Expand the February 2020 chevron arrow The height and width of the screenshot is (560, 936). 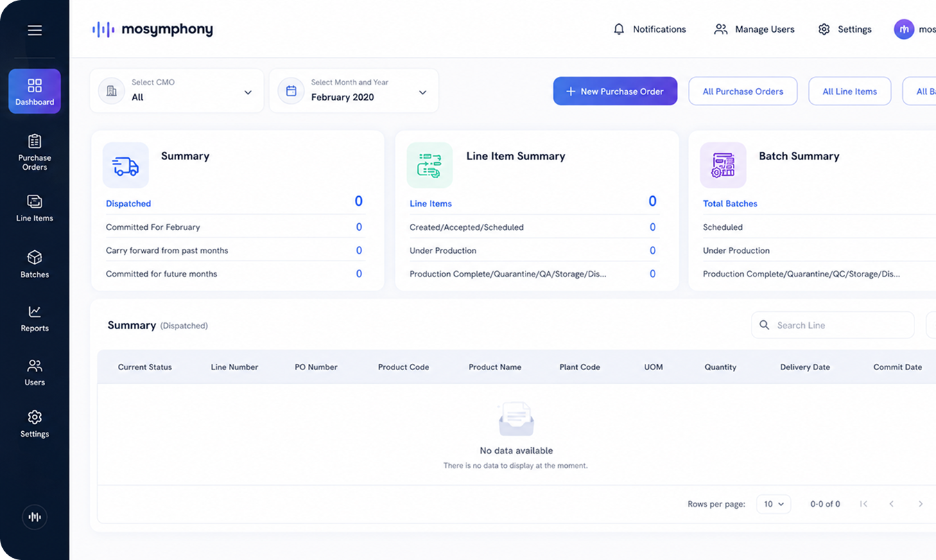[423, 92]
